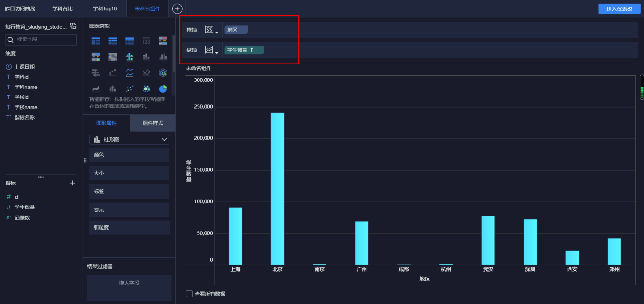Switch to the 未命名组件 tab
Screen dimensions: 644x304
pos(147,8)
